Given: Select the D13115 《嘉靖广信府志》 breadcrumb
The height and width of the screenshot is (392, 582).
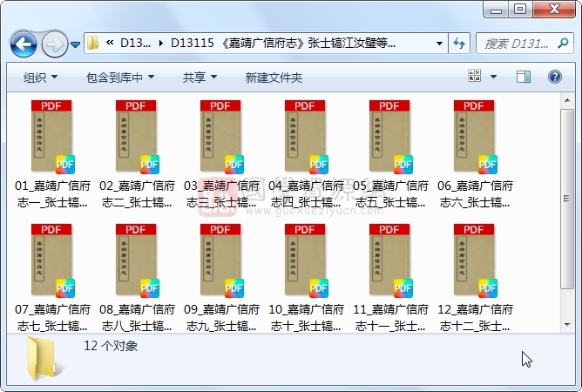Looking at the screenshot, I should [x=283, y=43].
